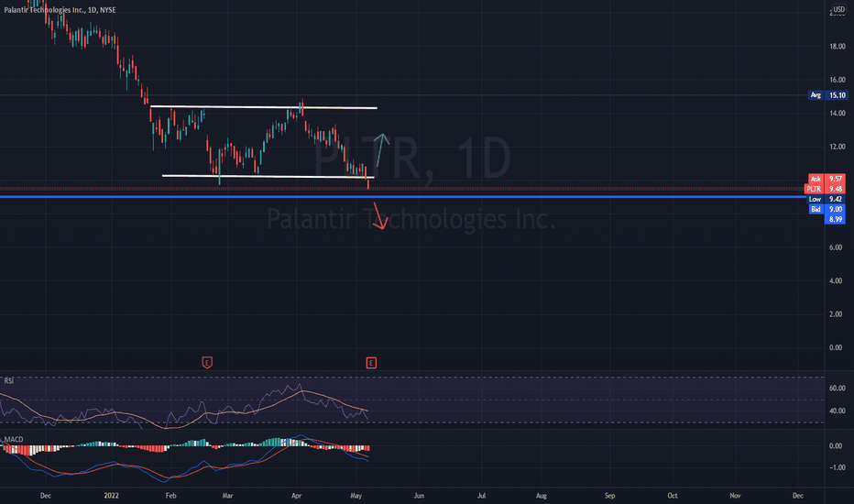Select the MACD indicator label
Image resolution: width=854 pixels, height=504 pixels.
14,439
